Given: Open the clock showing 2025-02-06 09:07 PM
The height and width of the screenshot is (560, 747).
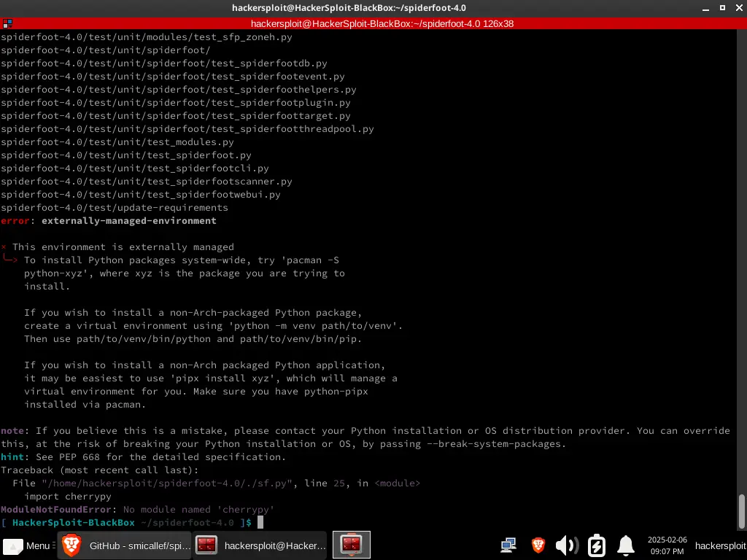Looking at the screenshot, I should 667,545.
